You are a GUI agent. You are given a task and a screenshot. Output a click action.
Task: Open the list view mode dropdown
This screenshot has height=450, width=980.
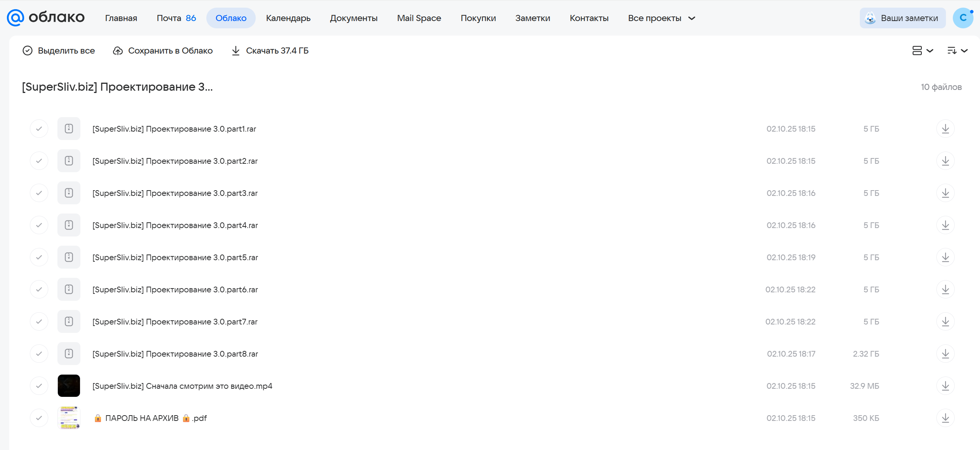[923, 51]
